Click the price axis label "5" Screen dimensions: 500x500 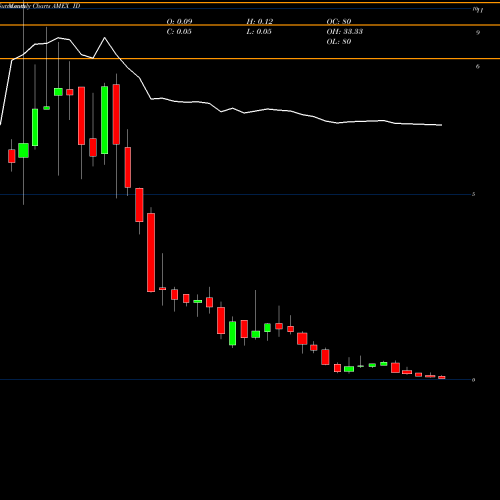click(474, 194)
